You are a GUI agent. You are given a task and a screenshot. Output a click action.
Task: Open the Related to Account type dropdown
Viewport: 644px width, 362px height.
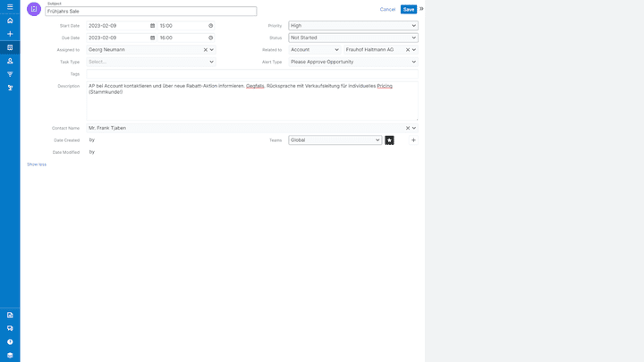click(x=315, y=50)
